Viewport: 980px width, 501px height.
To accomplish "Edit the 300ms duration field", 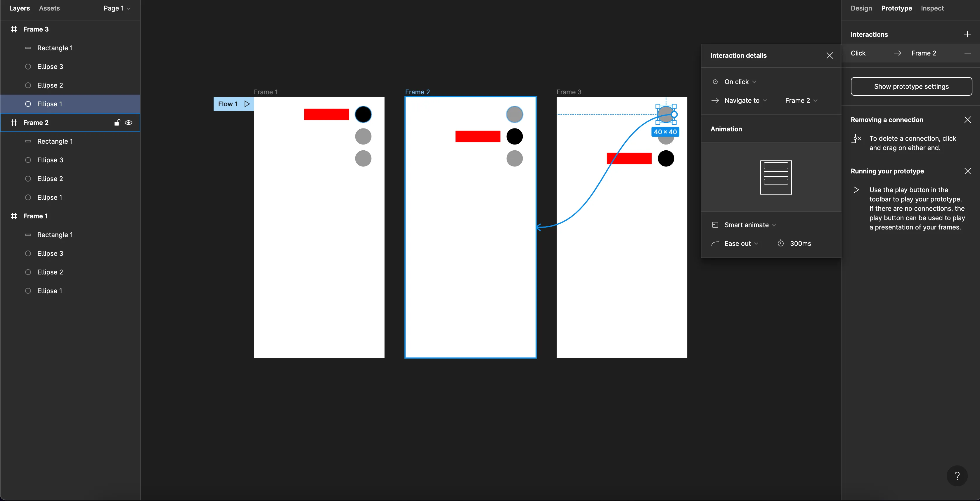I will (800, 243).
